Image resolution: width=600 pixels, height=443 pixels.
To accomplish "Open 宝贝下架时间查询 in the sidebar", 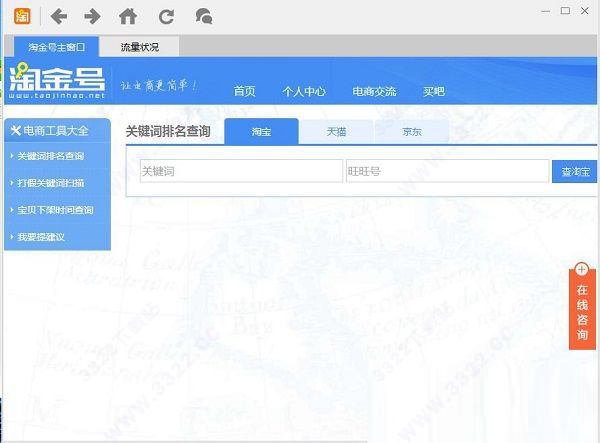I will (57, 210).
